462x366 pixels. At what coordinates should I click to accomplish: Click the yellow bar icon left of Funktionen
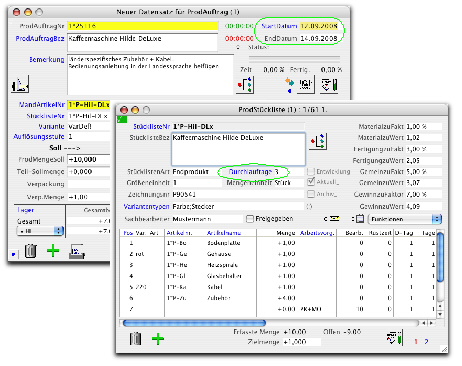333,219
